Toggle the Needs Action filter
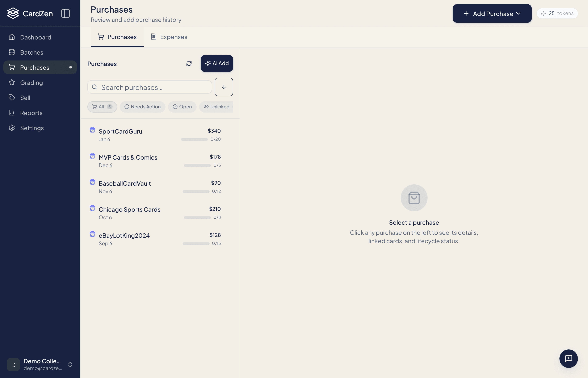 coord(142,107)
